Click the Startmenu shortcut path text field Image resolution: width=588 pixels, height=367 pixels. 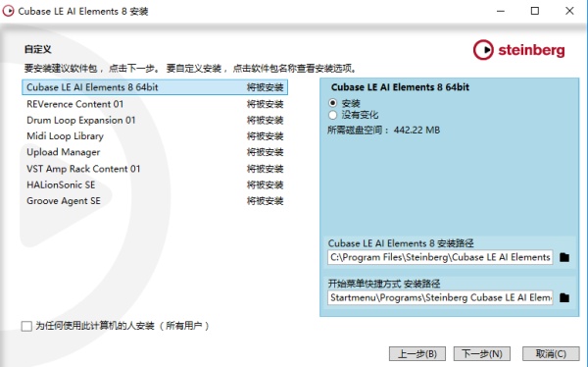[x=440, y=298]
